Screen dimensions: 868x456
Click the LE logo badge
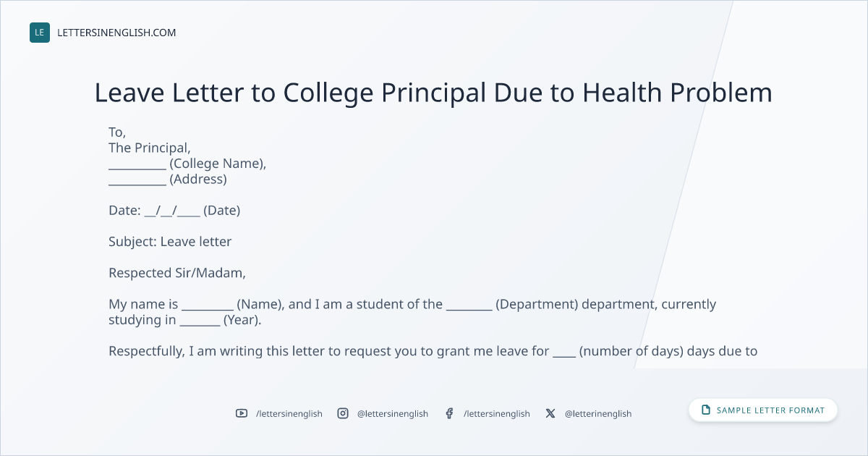[x=40, y=33]
